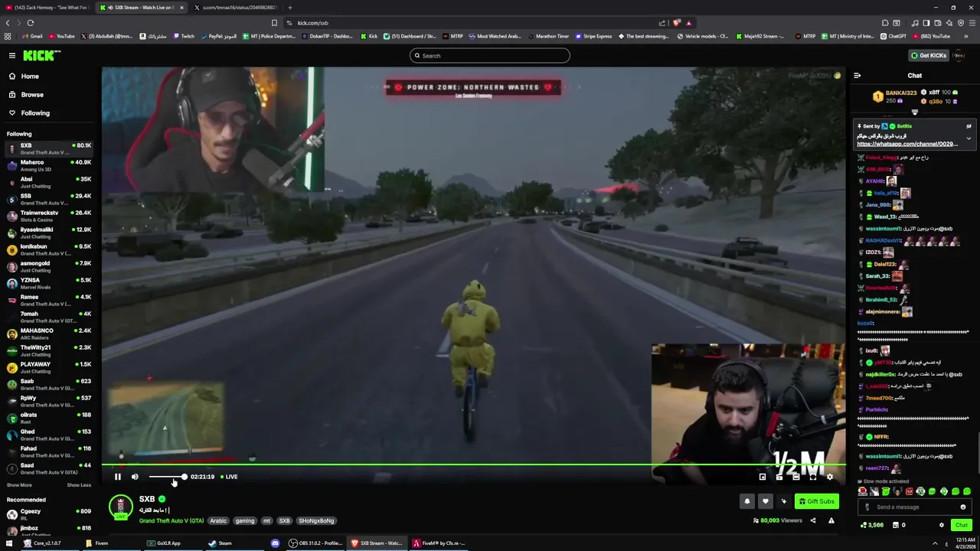
Task: Open the chat shop store icon
Action: pos(896,525)
